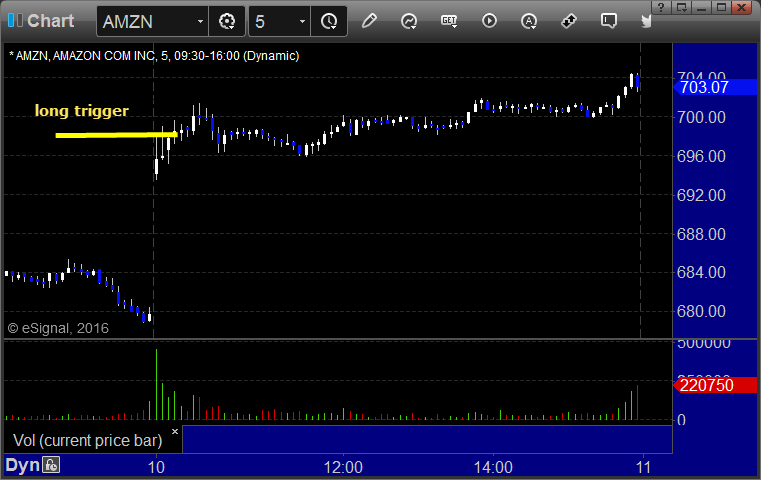Click the Chart window link bars icon

click(x=15, y=20)
